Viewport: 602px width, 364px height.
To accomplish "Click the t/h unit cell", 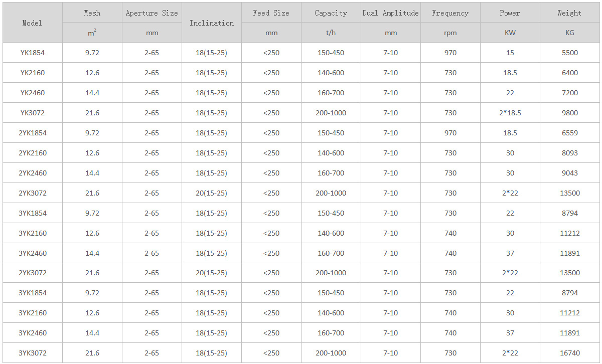I will click(331, 33).
